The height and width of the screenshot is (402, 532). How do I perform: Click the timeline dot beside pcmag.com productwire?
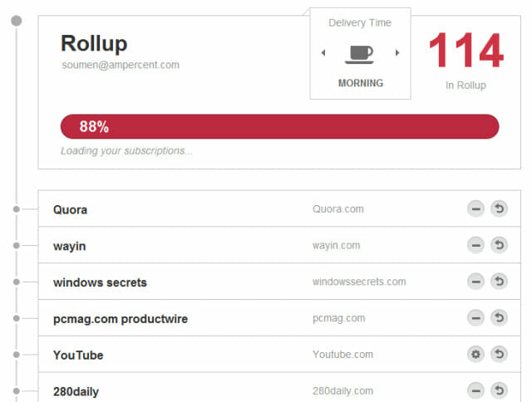tap(17, 318)
